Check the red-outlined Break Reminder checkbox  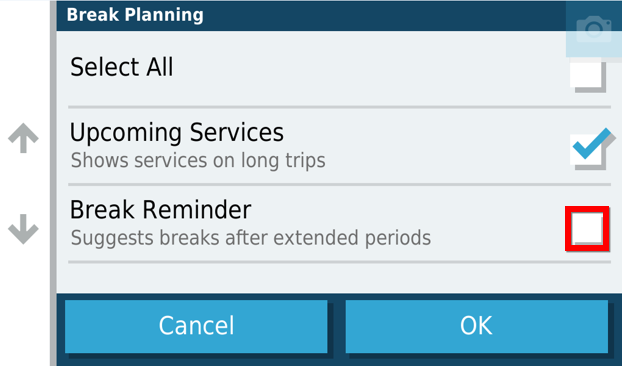587,229
